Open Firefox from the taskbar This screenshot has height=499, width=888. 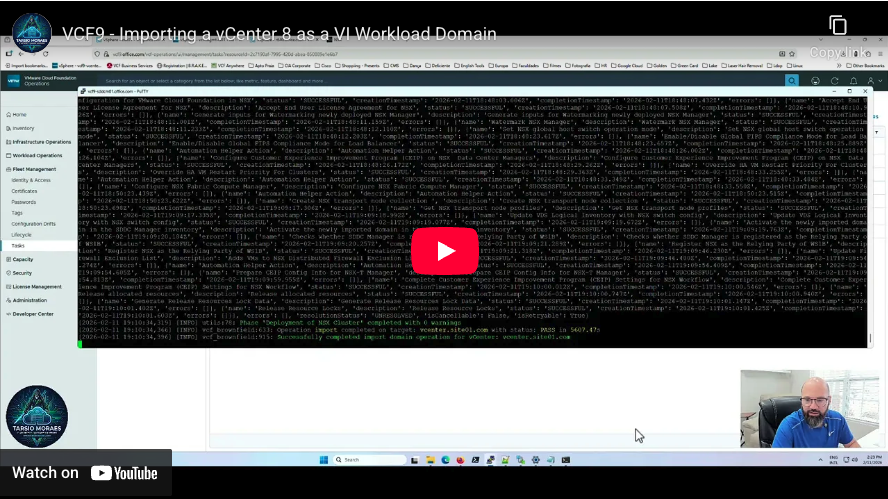460,460
